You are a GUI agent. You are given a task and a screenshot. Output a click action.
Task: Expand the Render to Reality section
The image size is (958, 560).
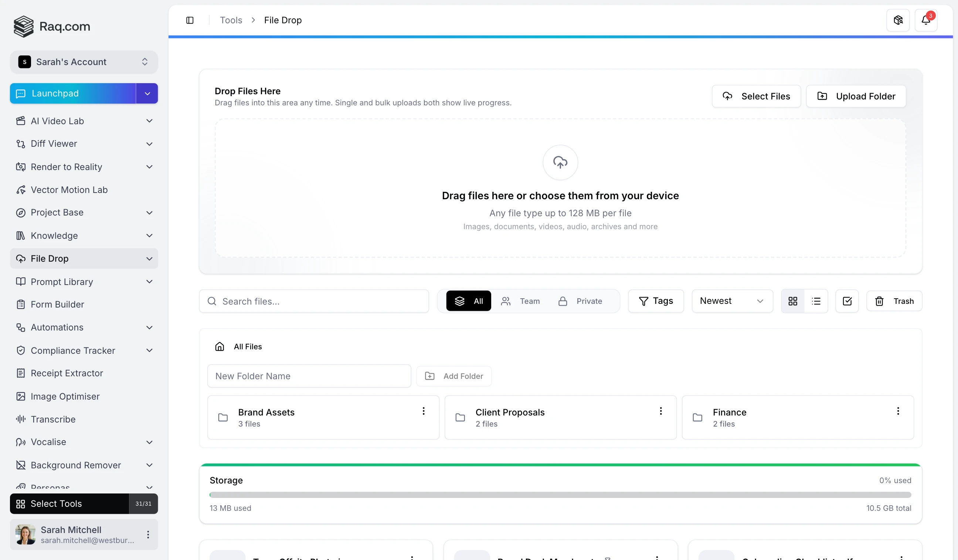coord(67,167)
